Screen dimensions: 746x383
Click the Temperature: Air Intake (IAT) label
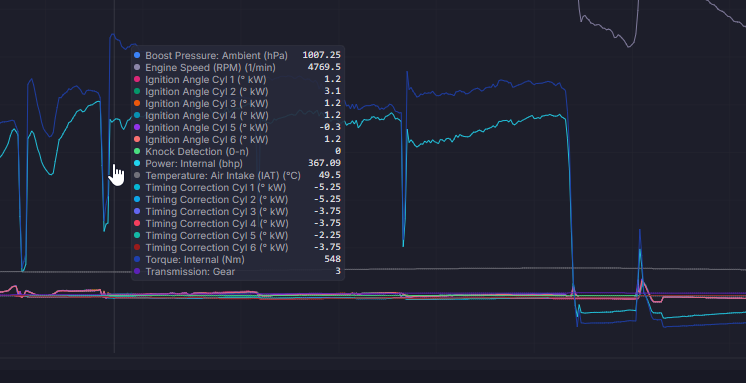[223, 176]
